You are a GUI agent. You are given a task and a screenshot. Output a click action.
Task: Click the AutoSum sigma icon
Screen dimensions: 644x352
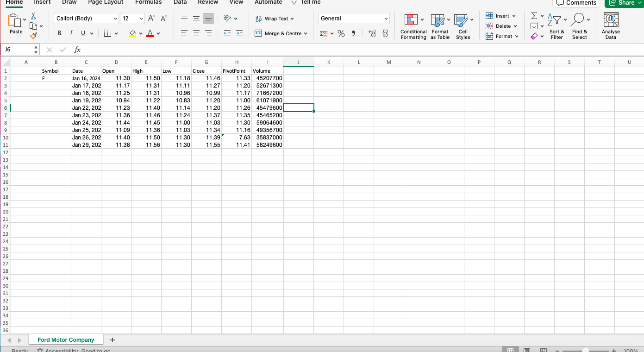point(534,16)
